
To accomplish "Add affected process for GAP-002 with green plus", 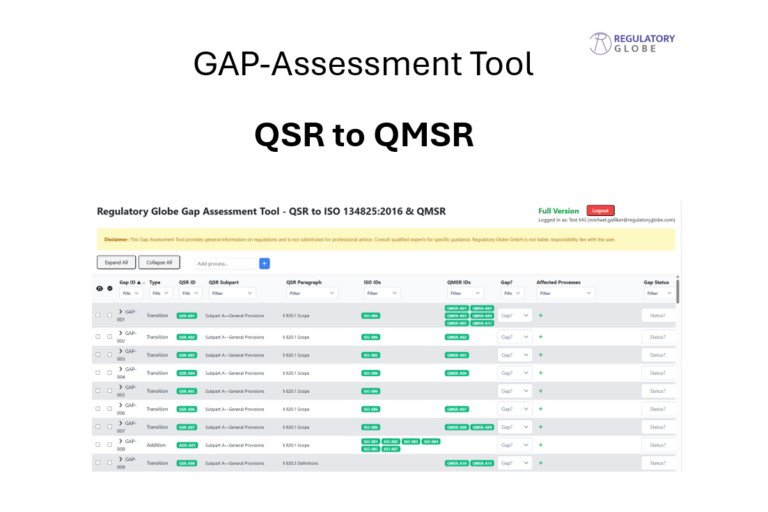I will (541, 337).
